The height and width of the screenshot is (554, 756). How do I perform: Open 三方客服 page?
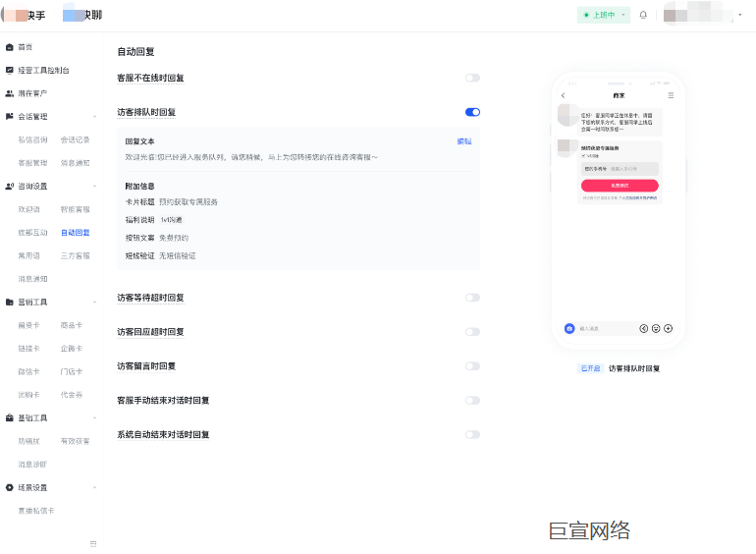pyautogui.click(x=76, y=255)
